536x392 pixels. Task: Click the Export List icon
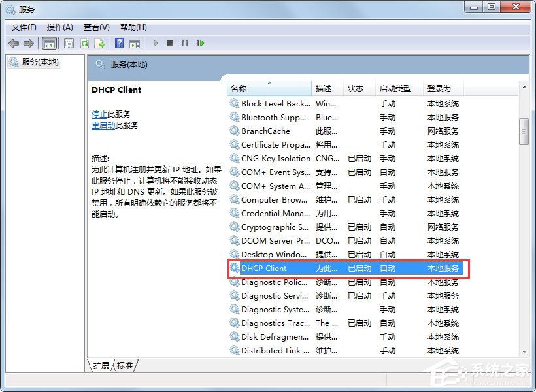click(99, 43)
